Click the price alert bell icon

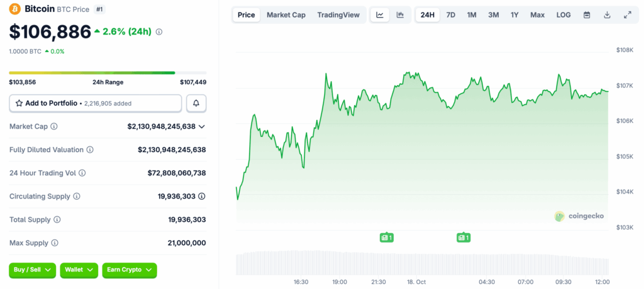click(196, 104)
